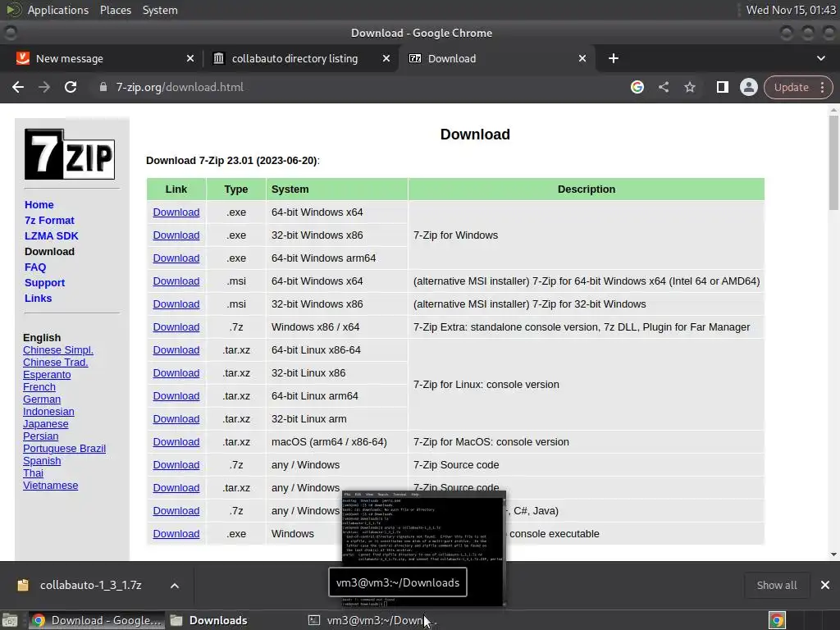
Task: Close the New message tab
Action: tap(190, 58)
